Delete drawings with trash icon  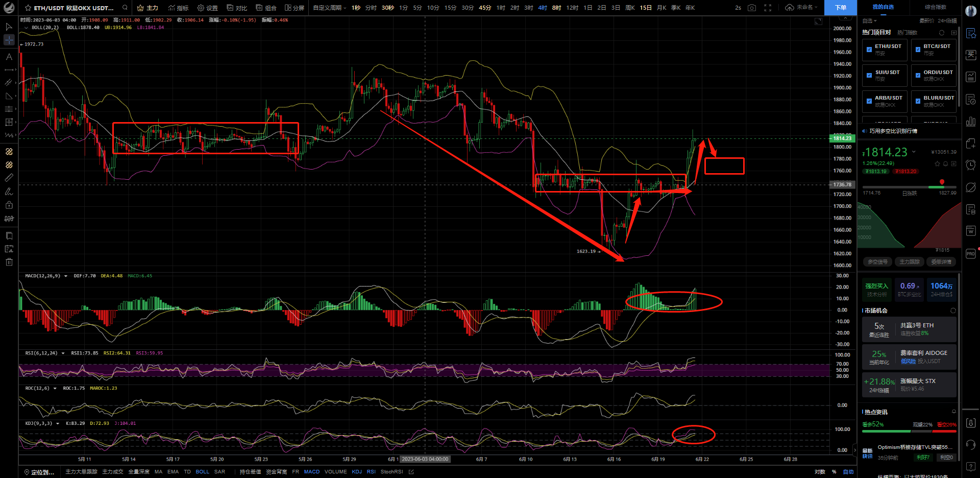(x=9, y=262)
